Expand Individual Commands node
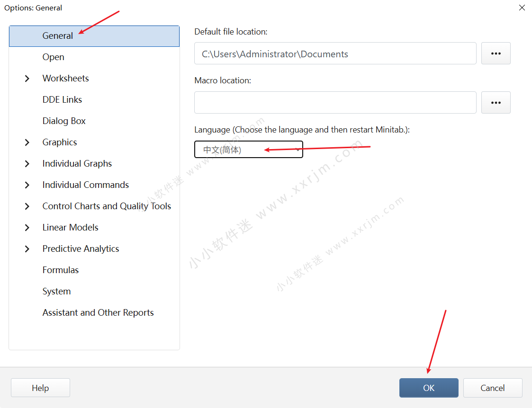 (x=27, y=185)
